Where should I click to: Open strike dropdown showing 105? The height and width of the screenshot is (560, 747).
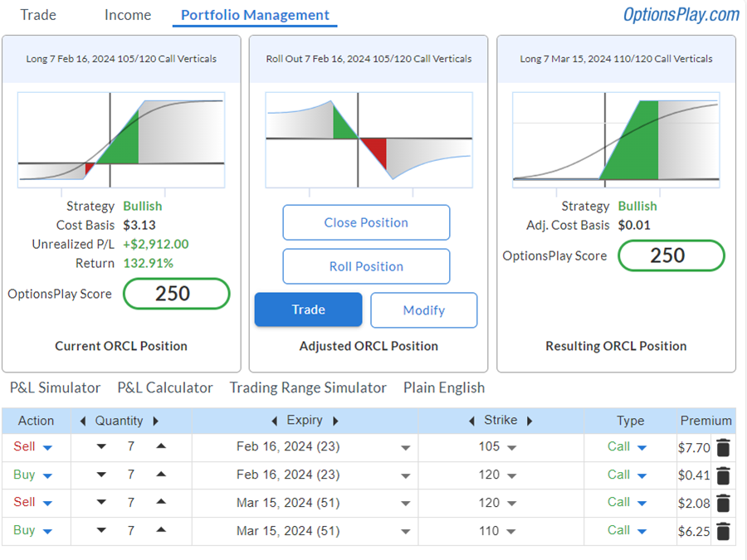tap(511, 448)
